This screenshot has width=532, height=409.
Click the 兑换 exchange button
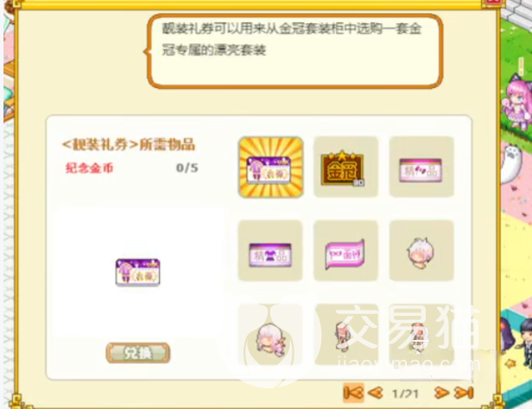point(138,353)
